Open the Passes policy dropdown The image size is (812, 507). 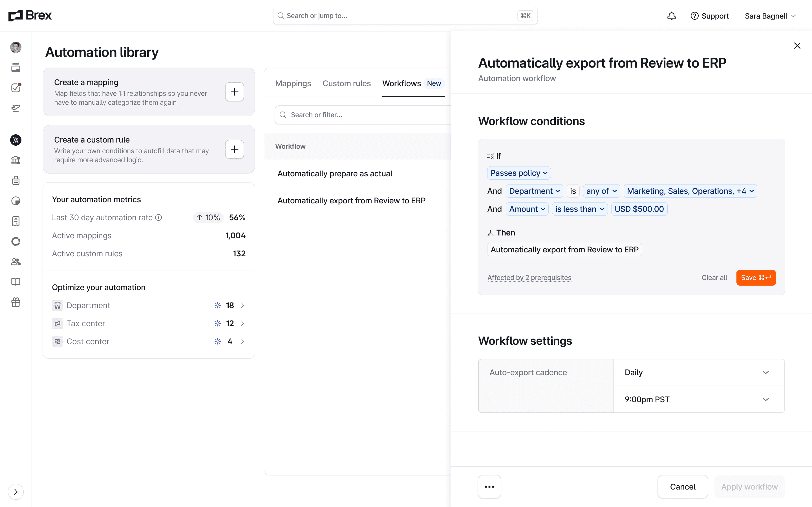tap(519, 173)
